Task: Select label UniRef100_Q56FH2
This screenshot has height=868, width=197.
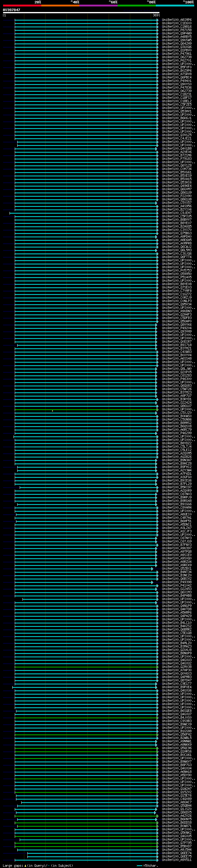Action: tap(176, 735)
